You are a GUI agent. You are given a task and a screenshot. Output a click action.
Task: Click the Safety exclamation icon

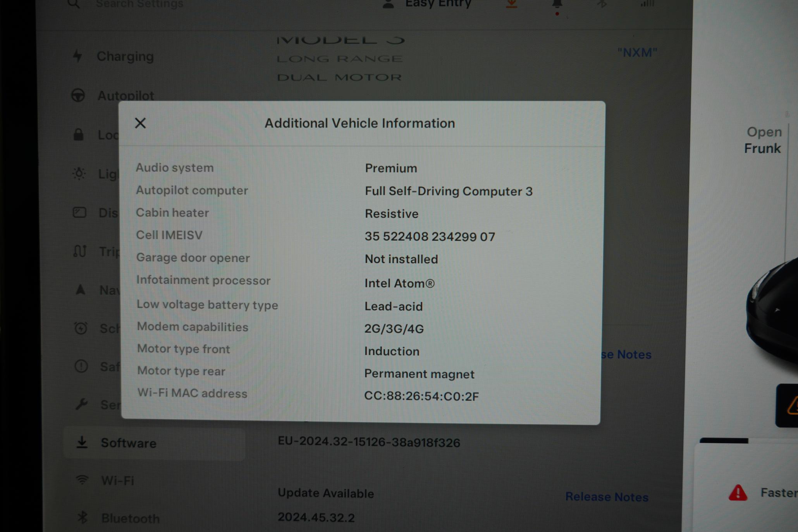tap(81, 366)
